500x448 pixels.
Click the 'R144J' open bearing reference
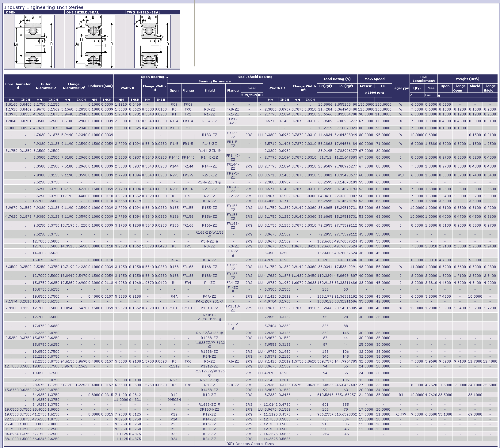tap(174, 157)
